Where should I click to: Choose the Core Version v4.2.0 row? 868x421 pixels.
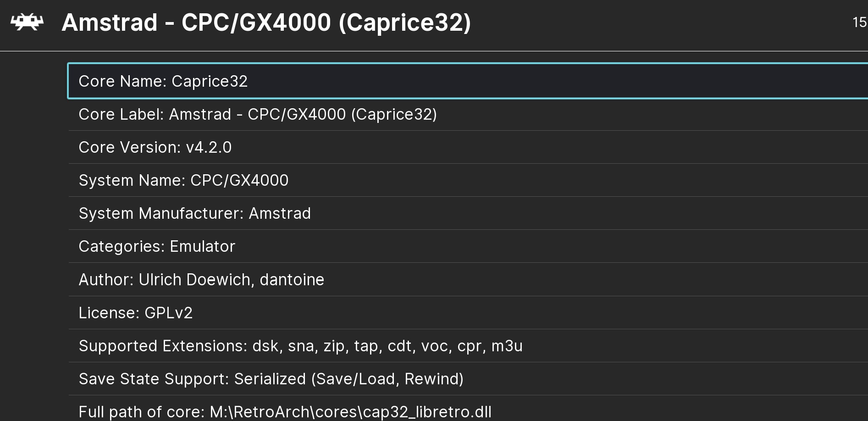pyautogui.click(x=468, y=147)
